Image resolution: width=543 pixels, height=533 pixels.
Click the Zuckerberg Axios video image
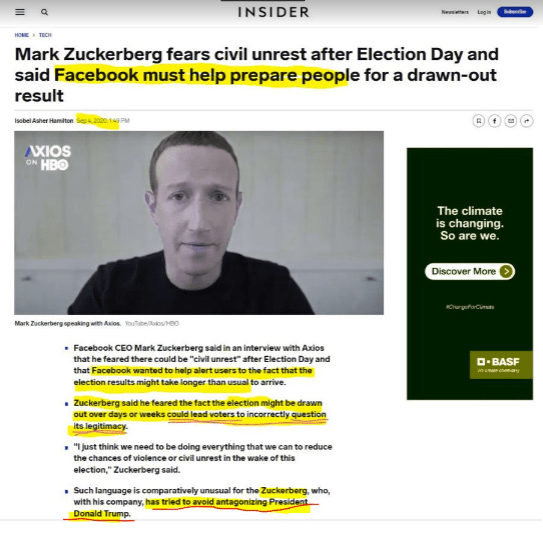coord(199,223)
